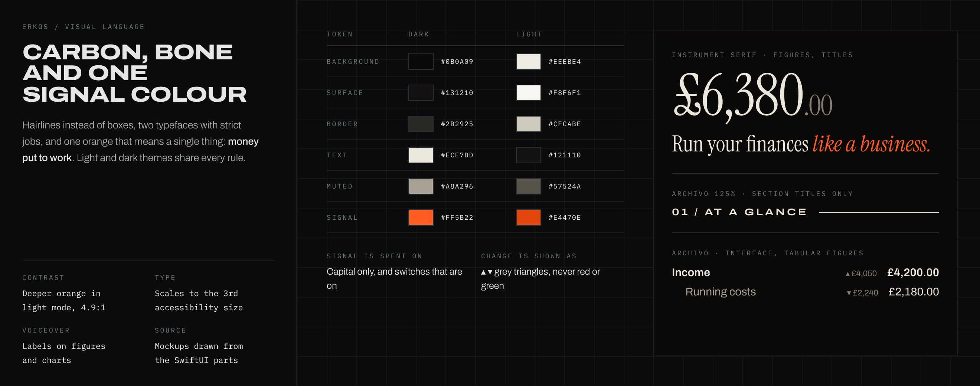The image size is (980, 386).
Task: Click the light Signal orange swatch #E4470E
Action: [x=529, y=217]
